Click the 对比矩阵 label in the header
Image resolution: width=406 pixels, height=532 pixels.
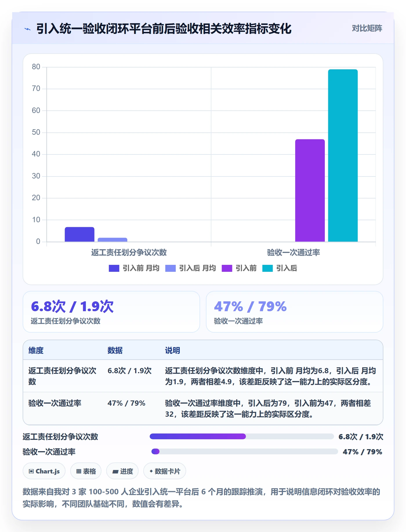[x=367, y=28]
